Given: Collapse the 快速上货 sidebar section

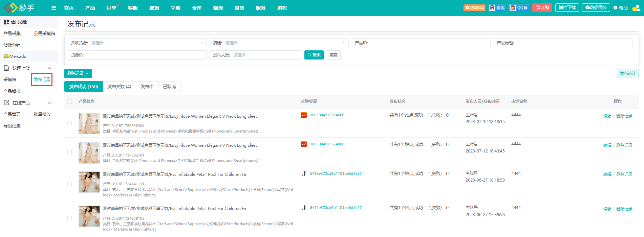Looking at the screenshot, I should [49, 68].
